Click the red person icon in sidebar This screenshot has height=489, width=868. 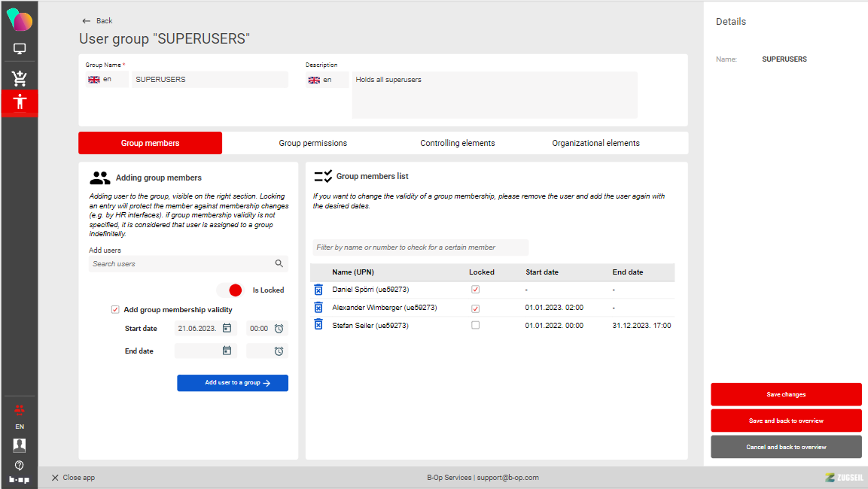pos(20,102)
